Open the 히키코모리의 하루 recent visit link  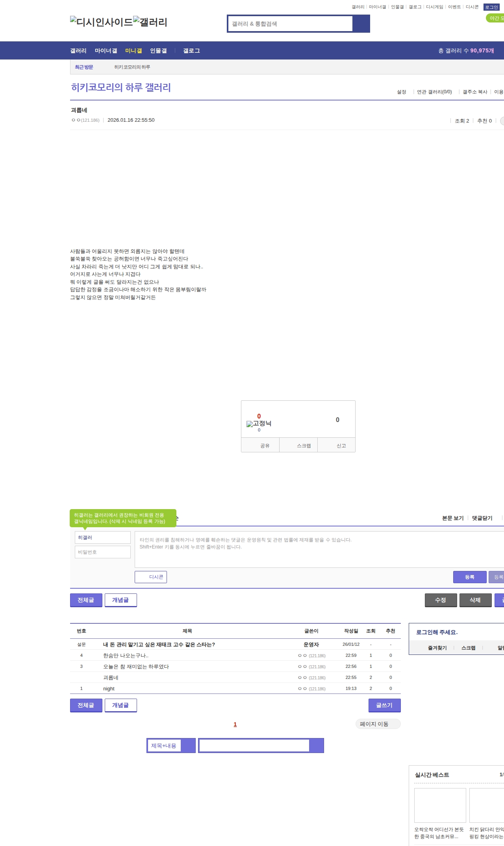coord(132,67)
